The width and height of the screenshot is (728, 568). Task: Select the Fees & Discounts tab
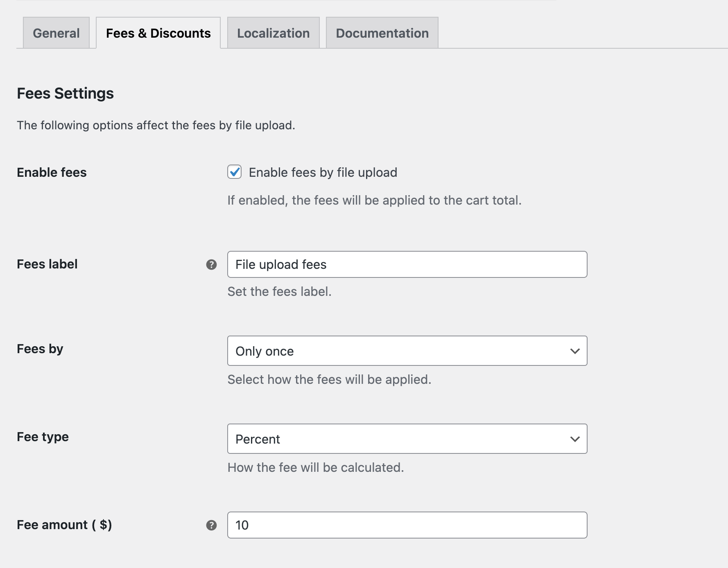point(158,33)
